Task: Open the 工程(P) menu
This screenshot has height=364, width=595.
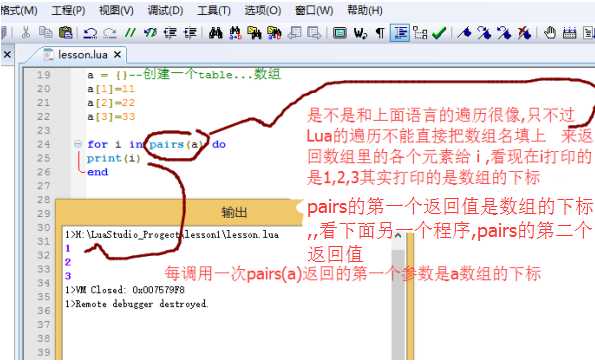Action: coord(68,10)
